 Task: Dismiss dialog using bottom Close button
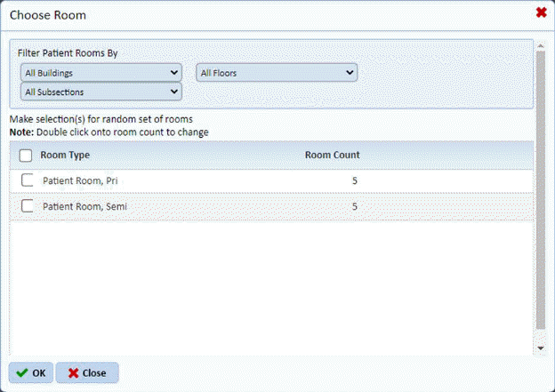pyautogui.click(x=87, y=372)
